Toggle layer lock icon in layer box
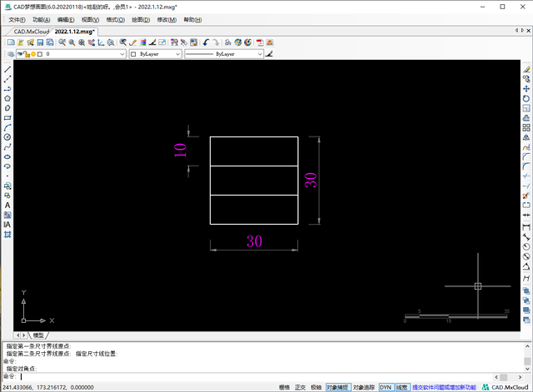The height and width of the screenshot is (392, 533). 27,54
